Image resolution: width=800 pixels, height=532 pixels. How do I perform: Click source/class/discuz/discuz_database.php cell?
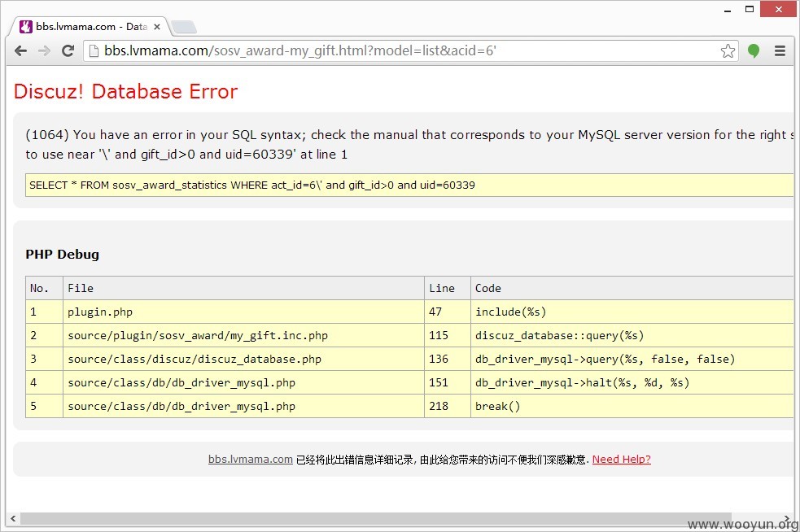click(243, 359)
